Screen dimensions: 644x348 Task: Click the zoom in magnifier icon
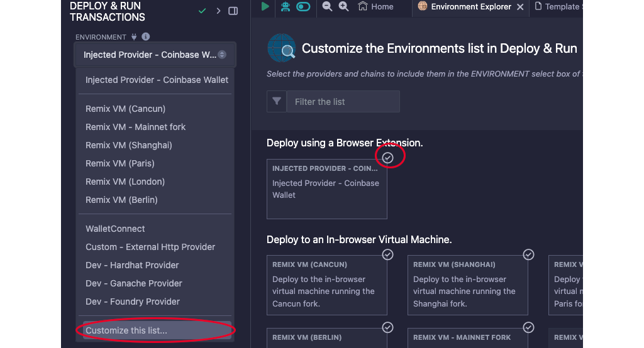pyautogui.click(x=343, y=6)
